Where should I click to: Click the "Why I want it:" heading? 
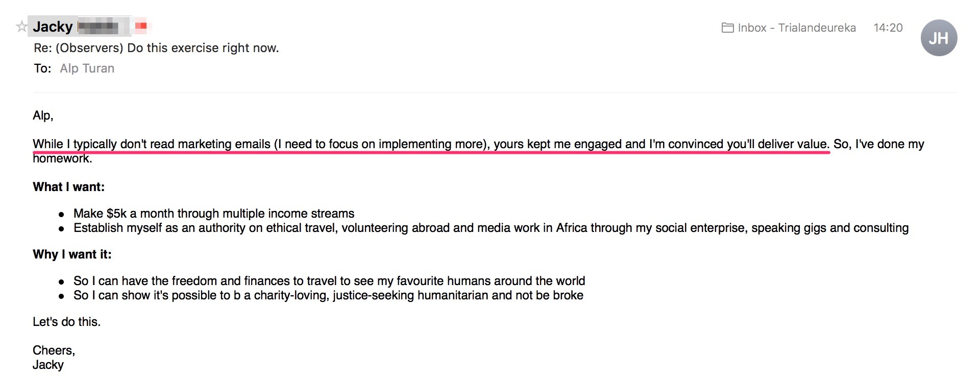pyautogui.click(x=72, y=254)
